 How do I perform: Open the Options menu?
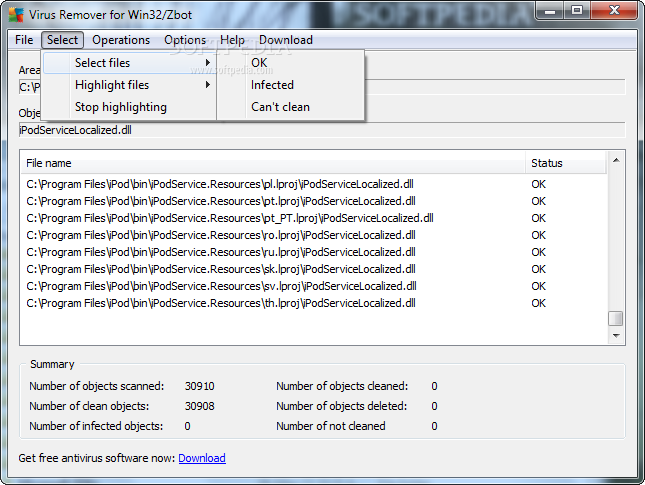[x=185, y=40]
